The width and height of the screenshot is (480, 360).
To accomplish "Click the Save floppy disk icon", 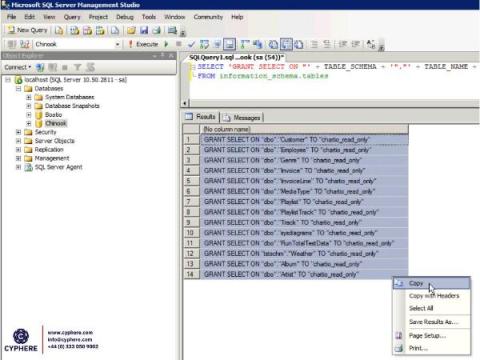I will (x=144, y=31).
